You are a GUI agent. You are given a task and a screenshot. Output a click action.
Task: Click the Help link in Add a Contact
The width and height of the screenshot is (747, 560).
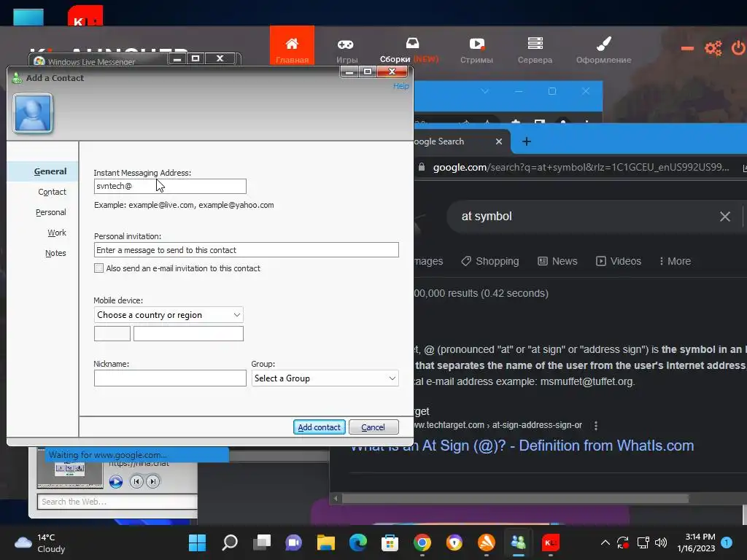(400, 86)
